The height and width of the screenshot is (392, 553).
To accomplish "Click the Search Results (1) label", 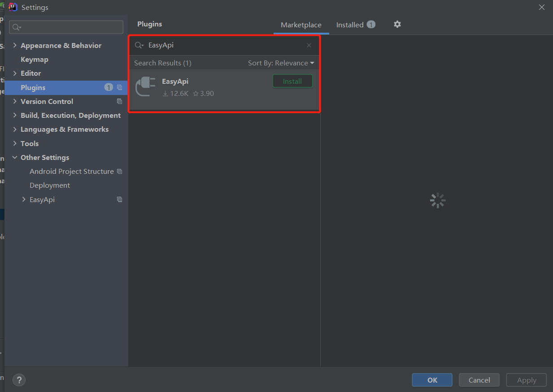I will [163, 63].
